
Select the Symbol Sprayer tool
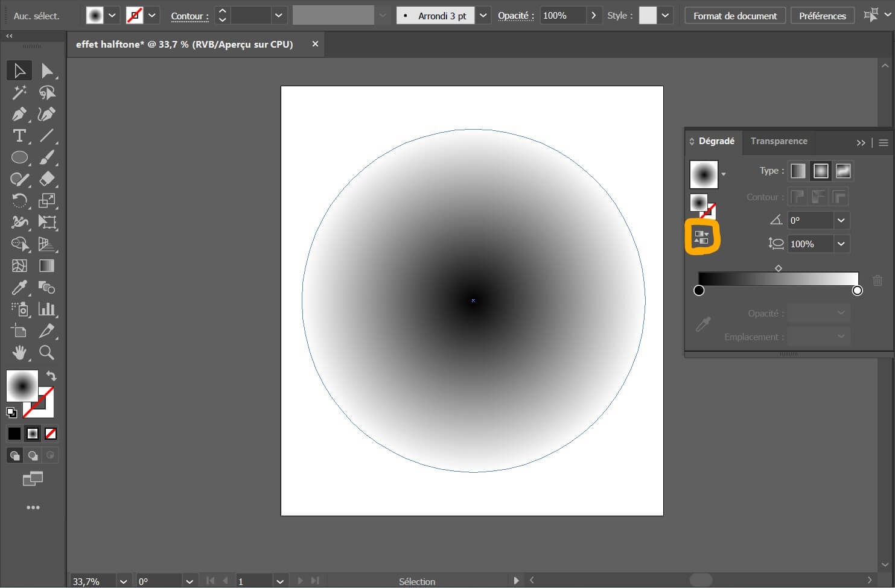pyautogui.click(x=19, y=309)
